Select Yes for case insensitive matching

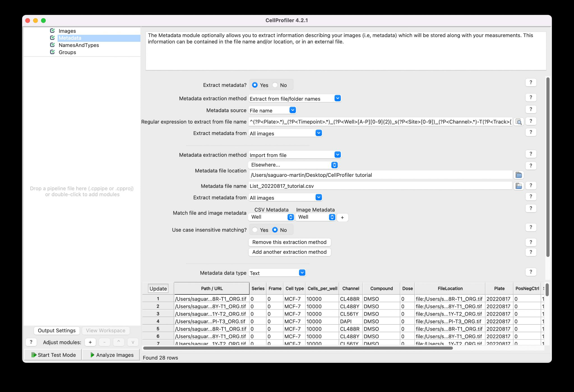pos(255,230)
